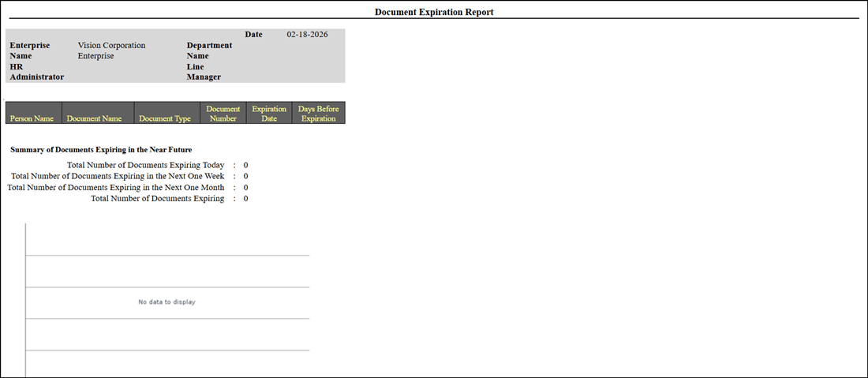Click the HR Administrator label
The height and width of the screenshot is (378, 868).
36,71
